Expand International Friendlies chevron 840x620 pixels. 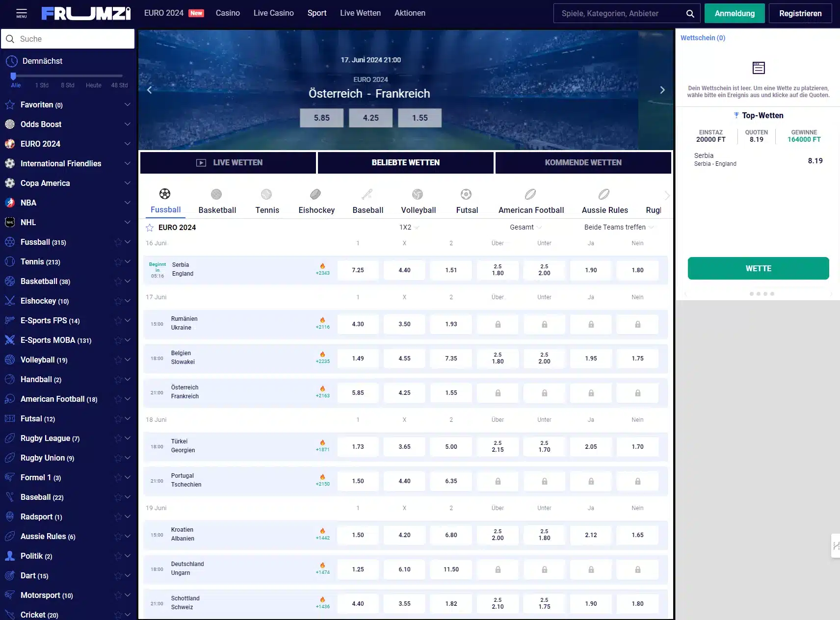[x=128, y=163]
